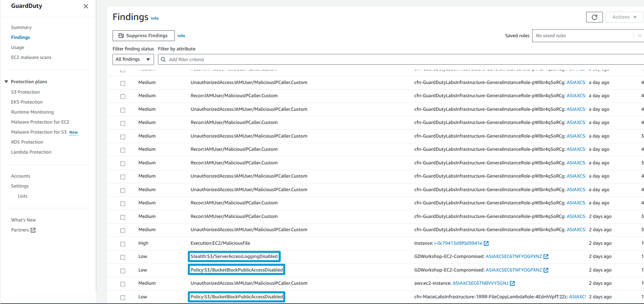Open the i-0c79413d9f0d9941e instance link
Image resolution: width=644 pixels, height=304 pixels.
click(458, 243)
